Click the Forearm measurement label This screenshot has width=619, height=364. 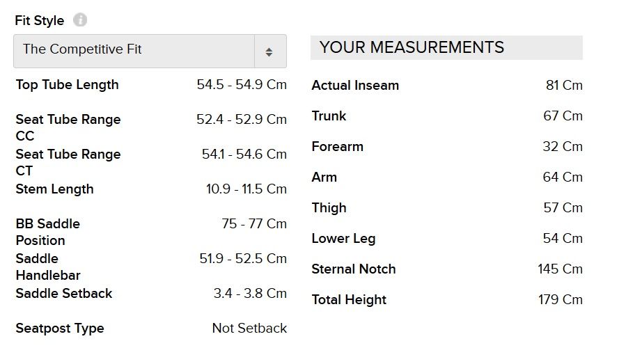pos(338,147)
